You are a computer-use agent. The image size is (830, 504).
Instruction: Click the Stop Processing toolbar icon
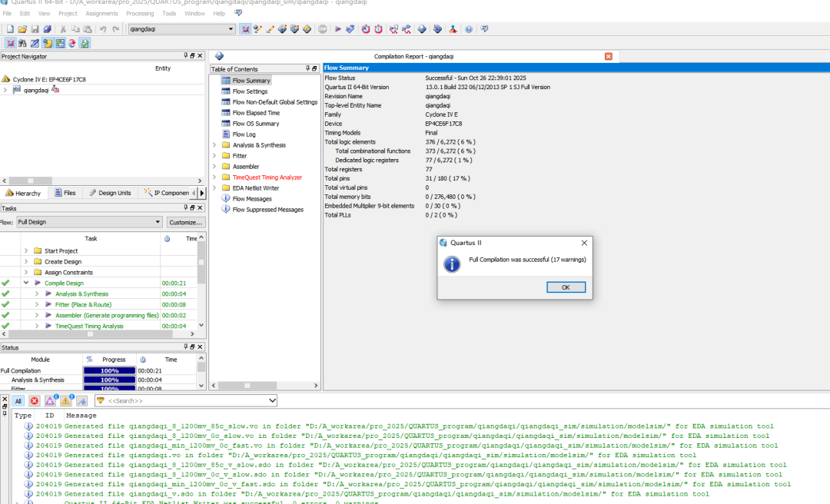pyautogui.click(x=323, y=29)
